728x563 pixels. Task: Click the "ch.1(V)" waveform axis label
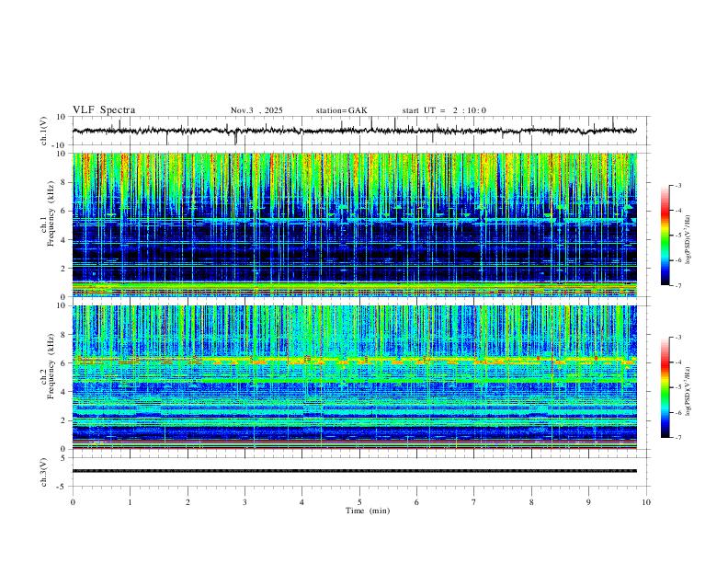[x=44, y=131]
